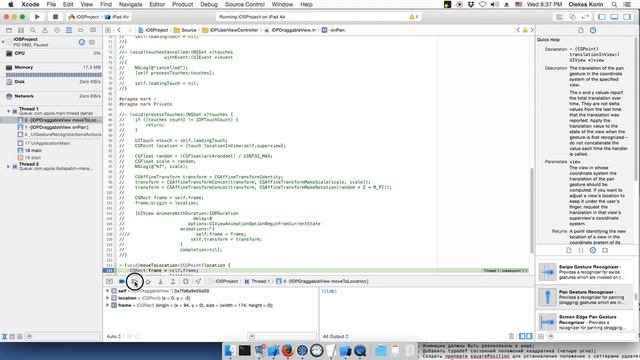Screen dimensions: 640x360
Task: Hide the debug area with the toggle icon
Action: tap(109, 282)
